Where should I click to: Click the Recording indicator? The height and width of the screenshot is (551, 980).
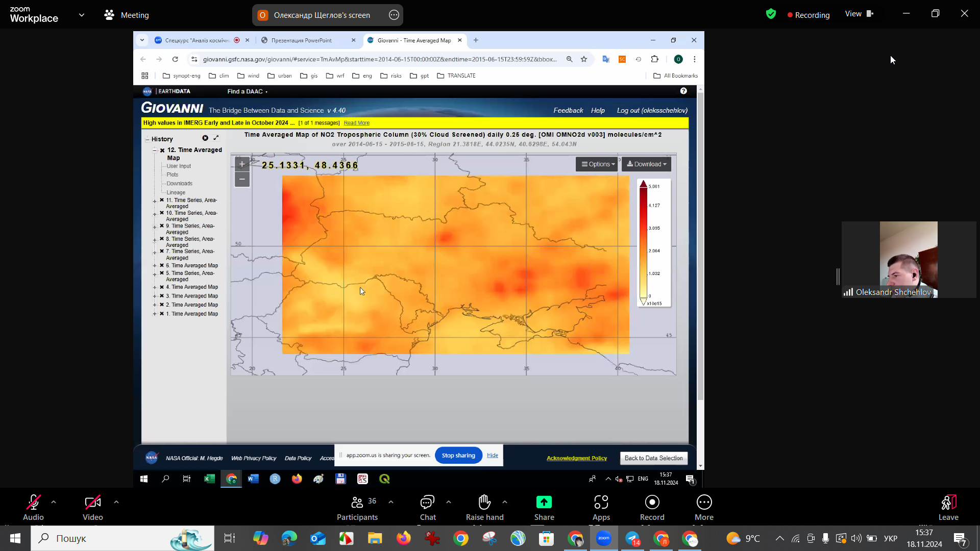[x=808, y=15]
